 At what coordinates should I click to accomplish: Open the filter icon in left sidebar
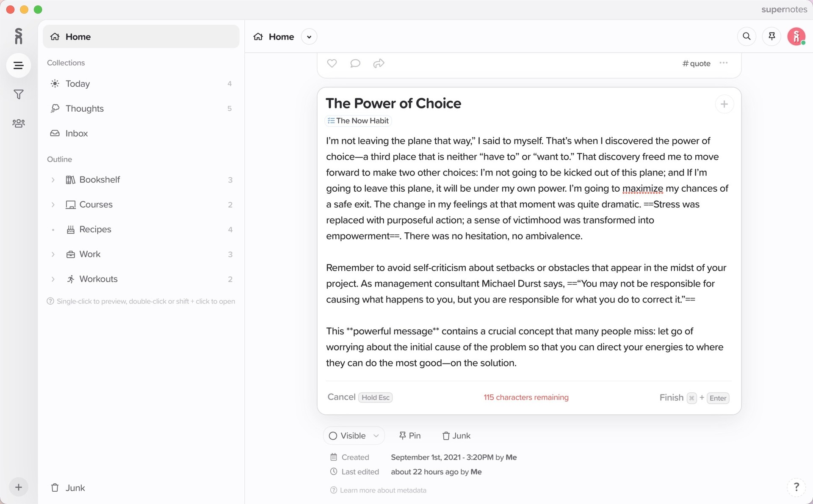click(x=18, y=94)
